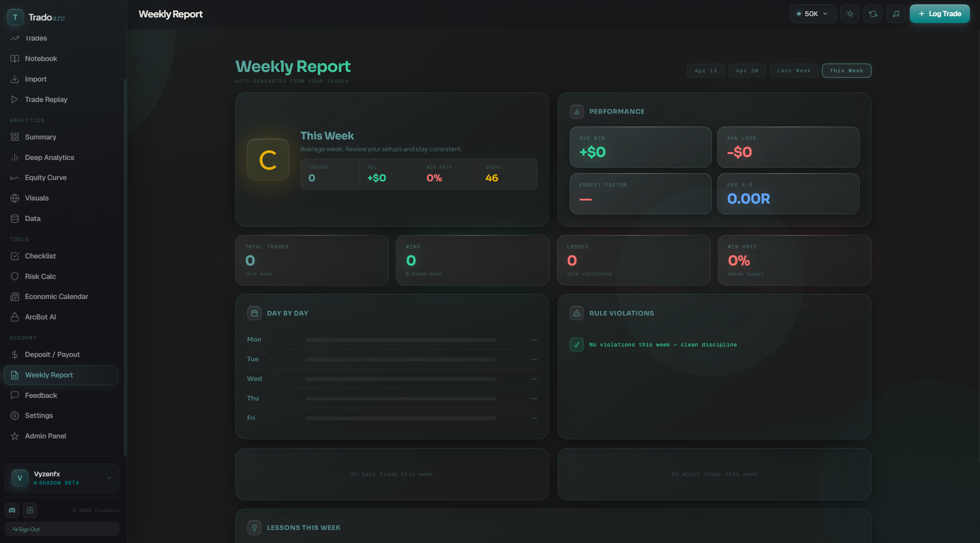
Task: Open the Discord icon link
Action: pos(12,510)
